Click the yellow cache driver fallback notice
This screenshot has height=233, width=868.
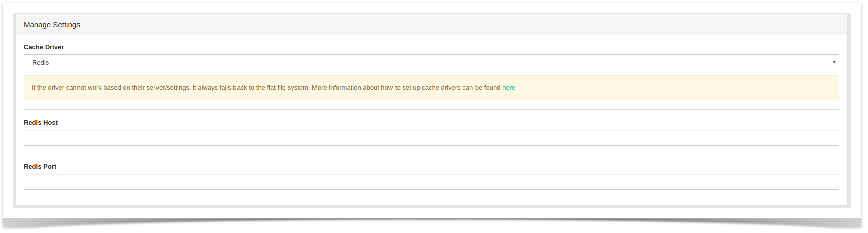pyautogui.click(x=431, y=88)
